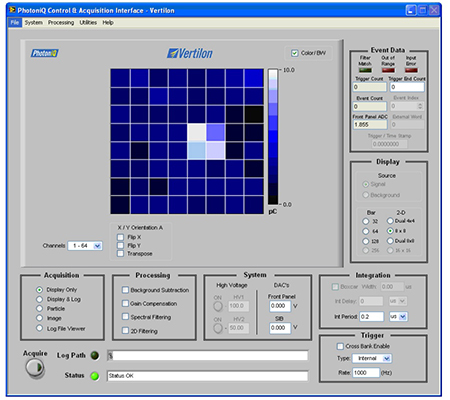Screen dimensions: 450x400
Task: Enable Flip X orientation
Action: [120, 237]
